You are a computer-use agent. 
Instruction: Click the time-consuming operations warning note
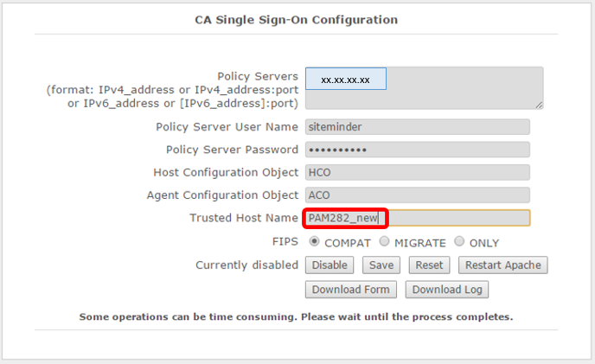(x=296, y=316)
